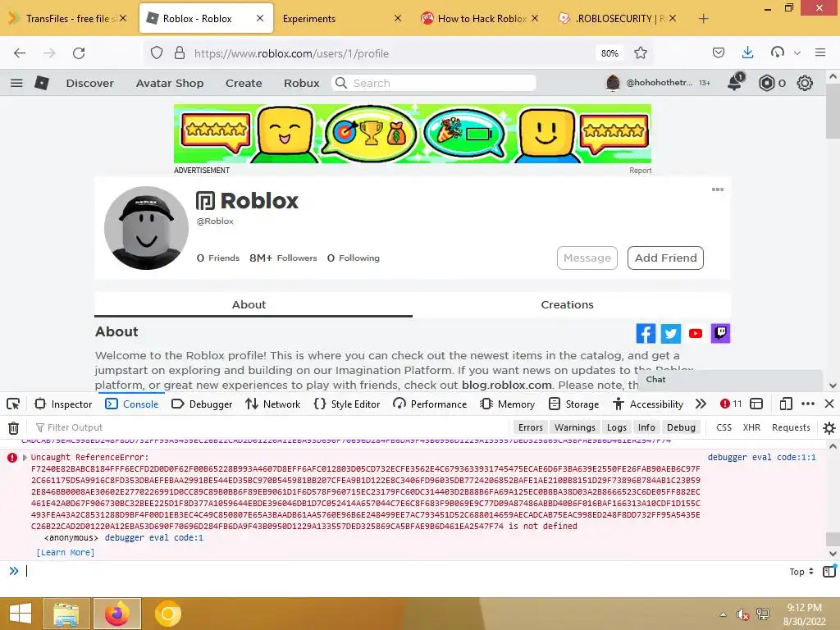Open the Robux balance icon
840x630 pixels.
(767, 83)
